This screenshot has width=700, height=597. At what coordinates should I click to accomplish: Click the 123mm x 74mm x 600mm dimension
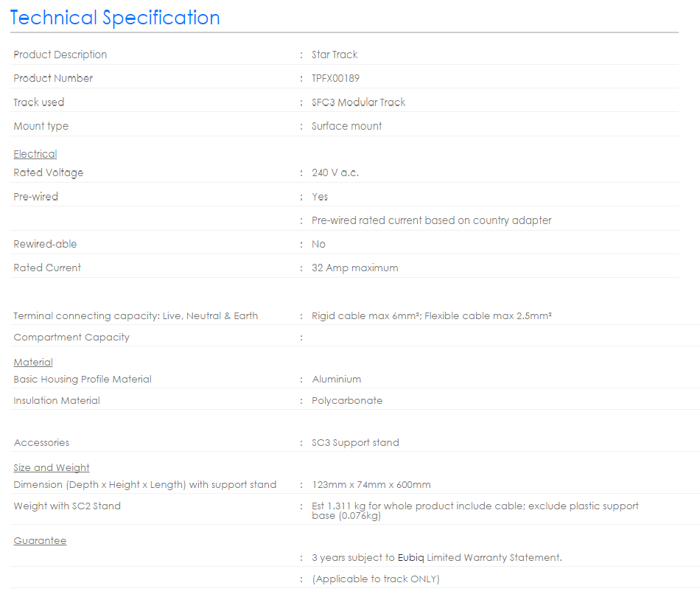[x=371, y=484]
